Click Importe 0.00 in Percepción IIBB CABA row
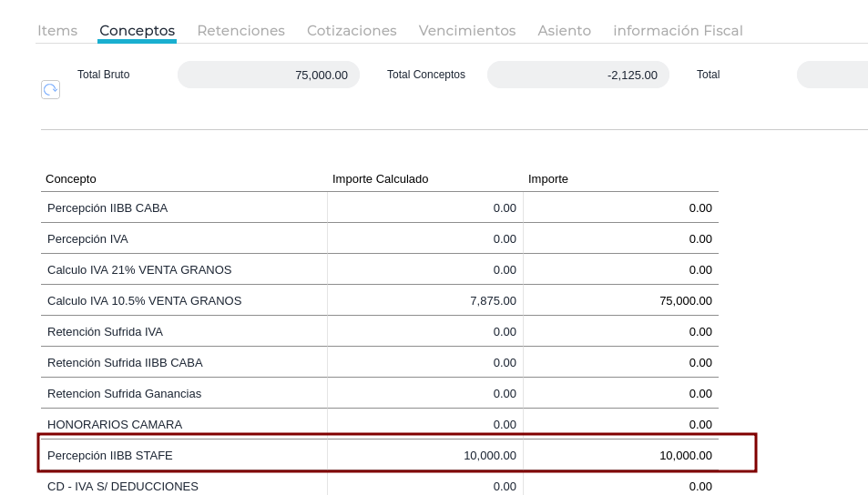This screenshot has height=495, width=868. pyautogui.click(x=621, y=208)
